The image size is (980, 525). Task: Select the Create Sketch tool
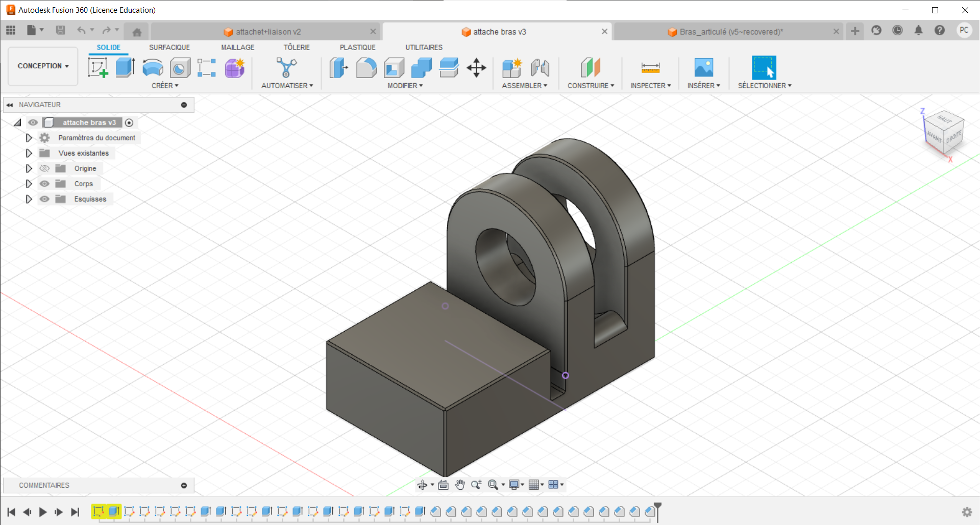97,67
